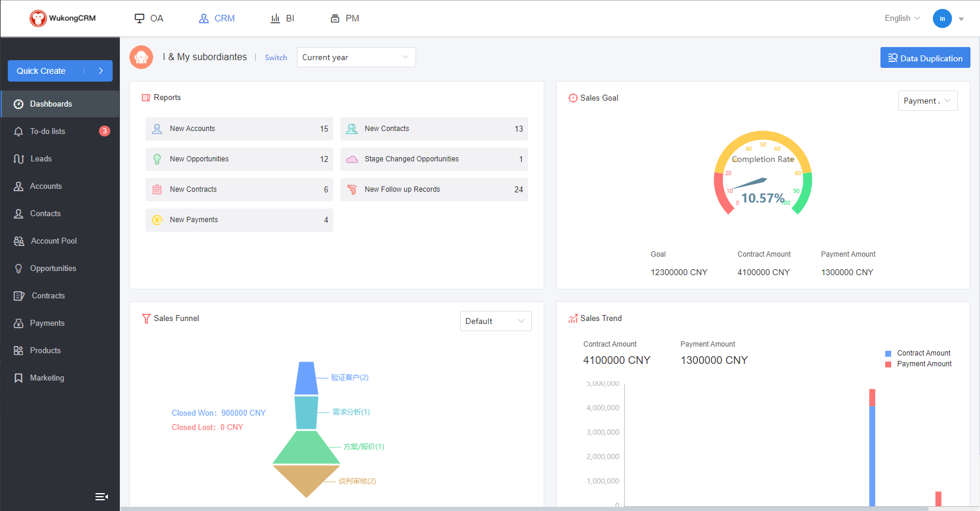The width and height of the screenshot is (980, 511).
Task: Click the Leads icon in sidebar
Action: tap(18, 159)
